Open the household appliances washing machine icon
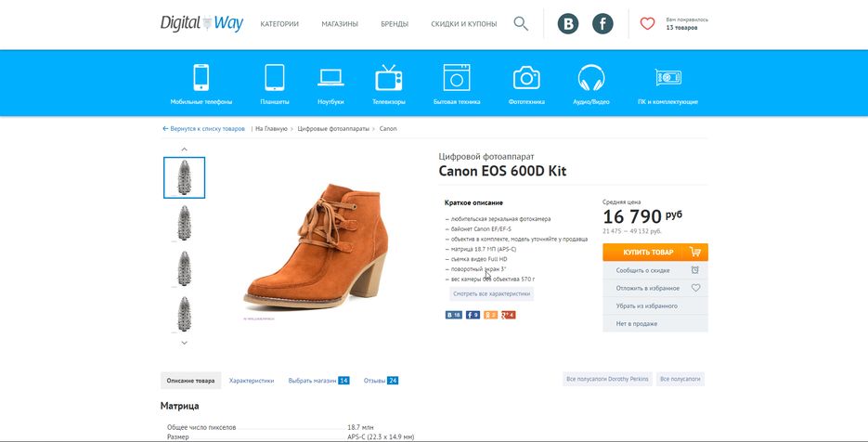The height and width of the screenshot is (442, 868). coord(457,77)
